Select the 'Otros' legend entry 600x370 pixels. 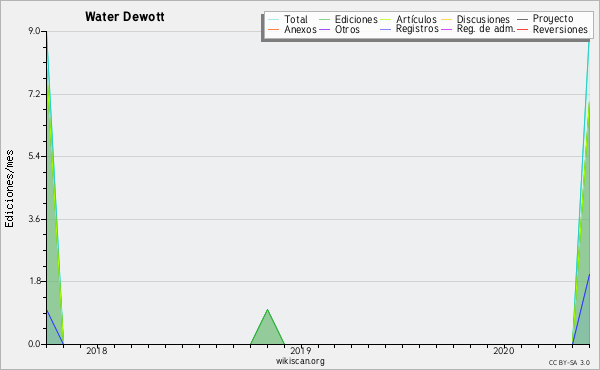coord(339,29)
